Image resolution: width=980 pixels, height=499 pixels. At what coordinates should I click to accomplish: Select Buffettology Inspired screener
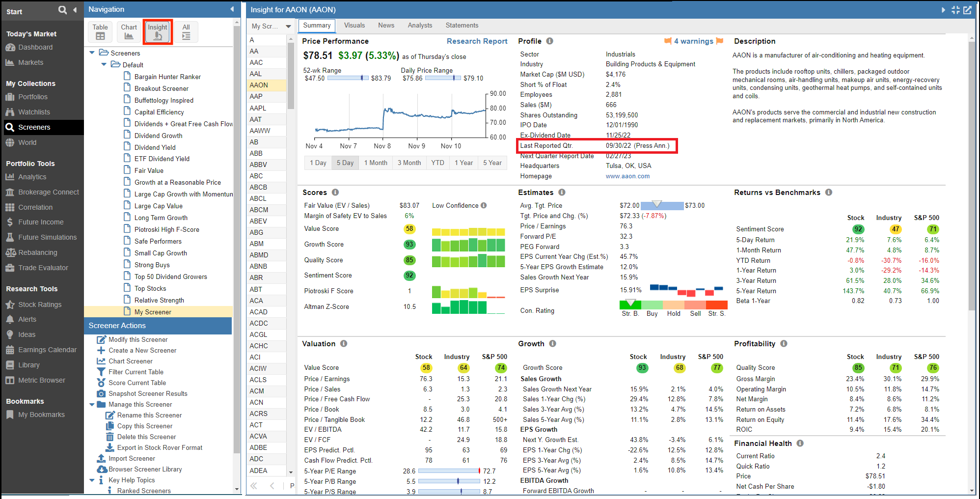tap(163, 100)
